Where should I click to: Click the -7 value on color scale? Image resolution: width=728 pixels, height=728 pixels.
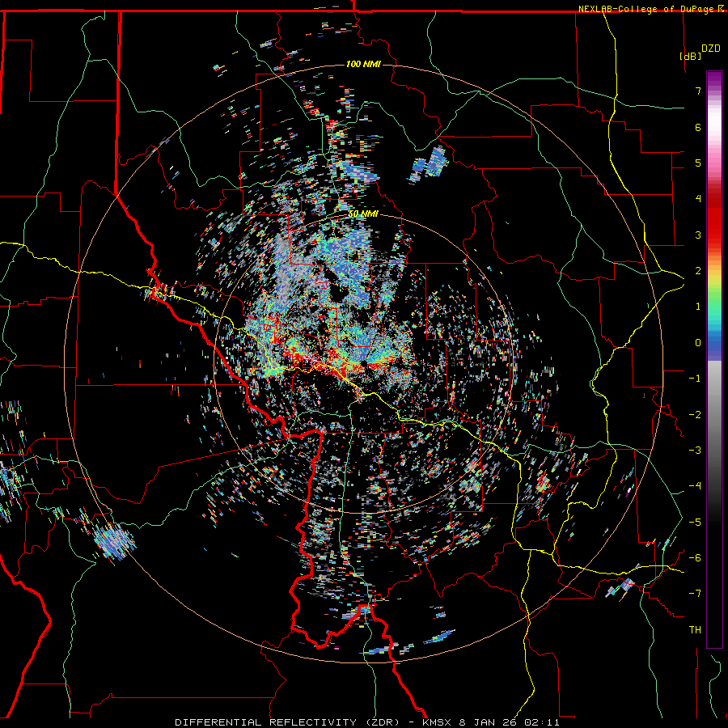click(x=695, y=594)
